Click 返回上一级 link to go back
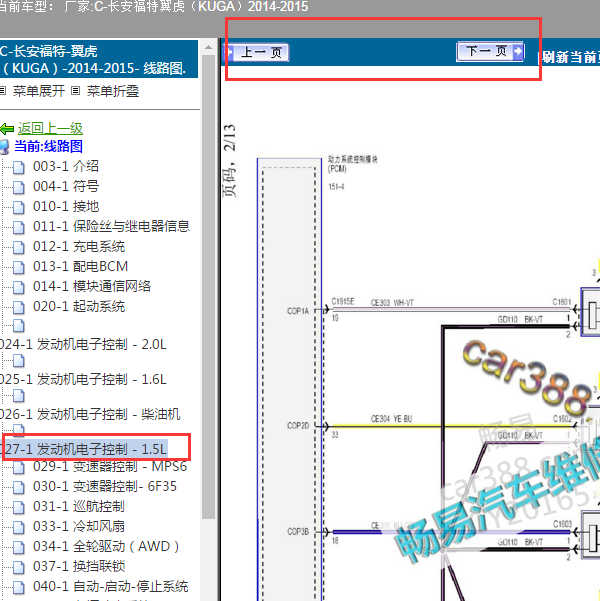Screen dimensions: 600x601 pyautogui.click(x=50, y=128)
